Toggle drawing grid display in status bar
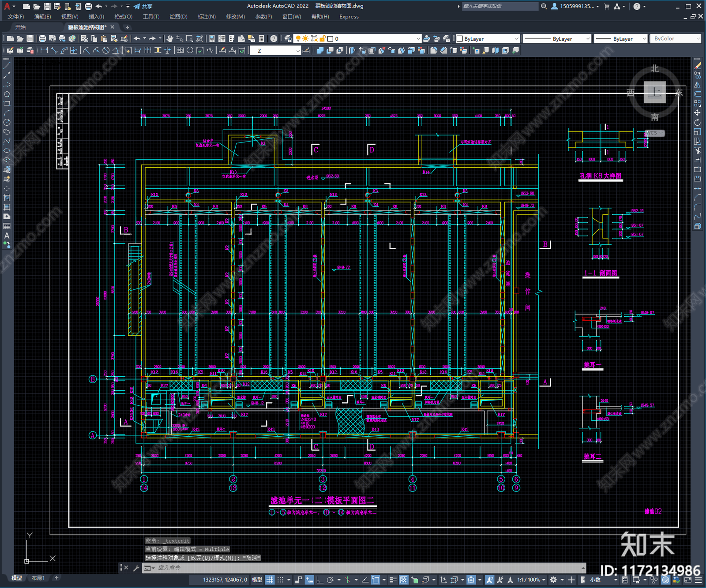 (x=270, y=580)
